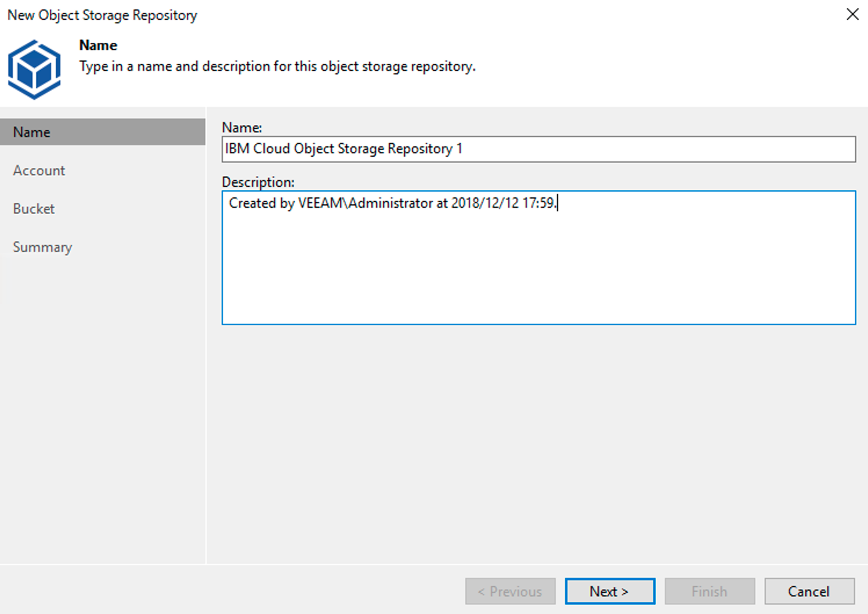Navigate to the Account step
Viewport: 868px width, 614px height.
[x=38, y=170]
